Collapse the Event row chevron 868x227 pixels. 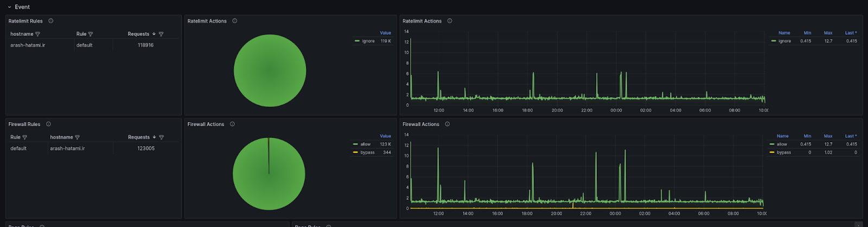click(x=9, y=7)
